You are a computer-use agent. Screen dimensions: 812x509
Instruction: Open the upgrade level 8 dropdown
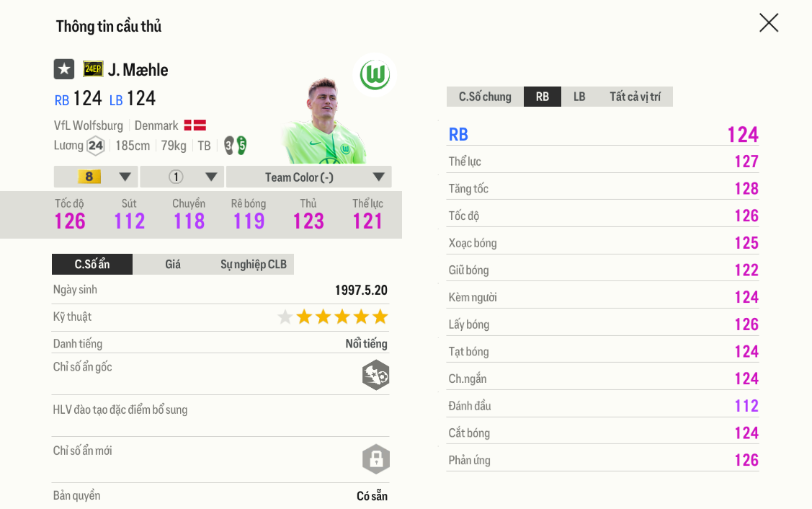pos(96,177)
